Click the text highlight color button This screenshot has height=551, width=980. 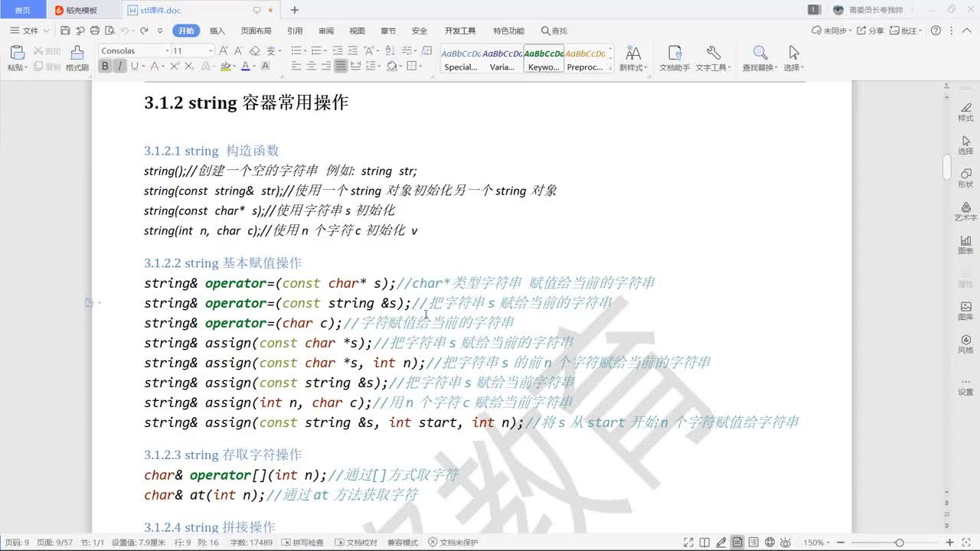(x=225, y=67)
